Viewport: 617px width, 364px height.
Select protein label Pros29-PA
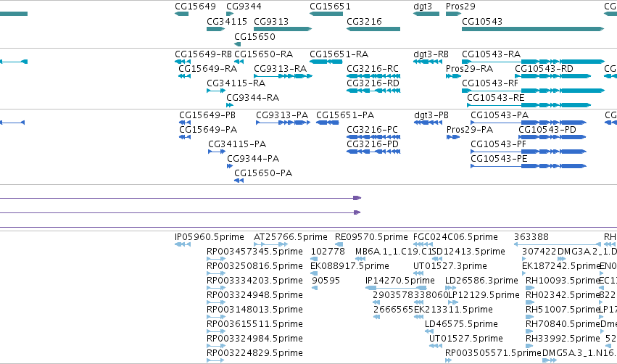tap(470, 130)
